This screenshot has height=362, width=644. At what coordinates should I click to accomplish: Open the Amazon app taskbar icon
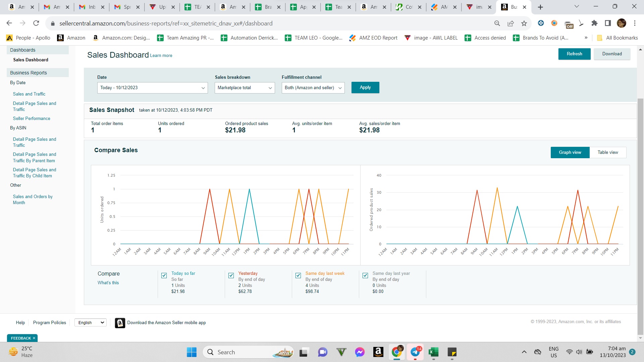(378, 352)
